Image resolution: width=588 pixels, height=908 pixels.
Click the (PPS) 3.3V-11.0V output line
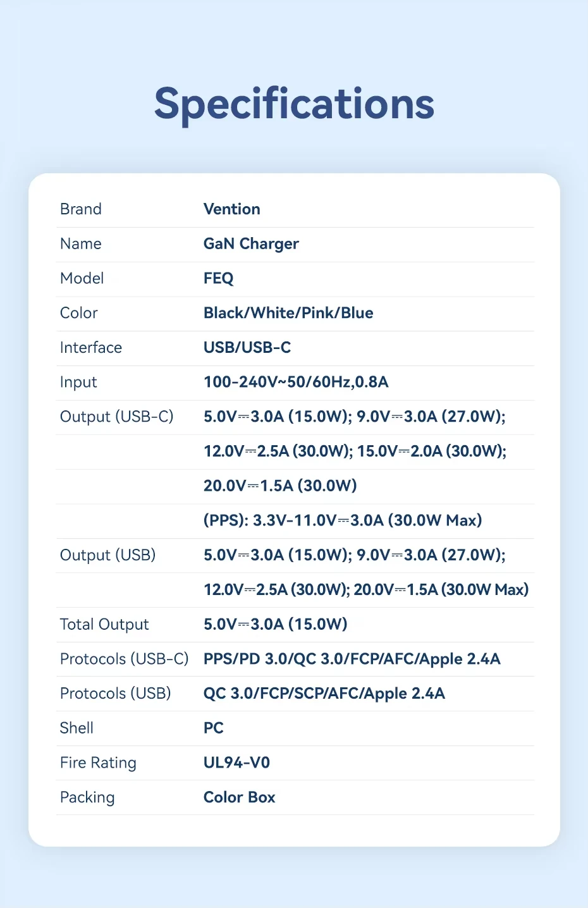click(342, 520)
